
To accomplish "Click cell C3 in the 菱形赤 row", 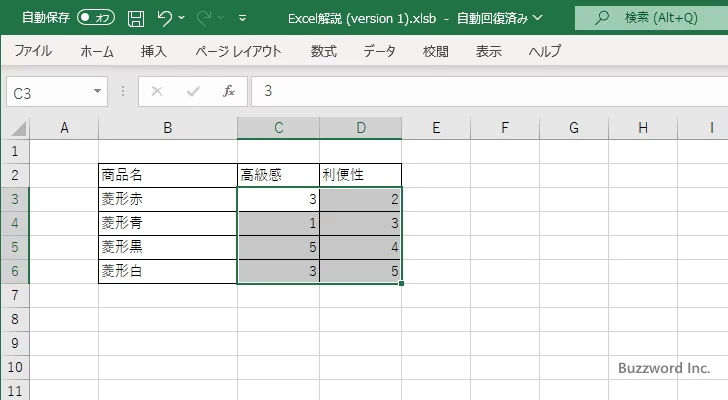I will pyautogui.click(x=278, y=200).
